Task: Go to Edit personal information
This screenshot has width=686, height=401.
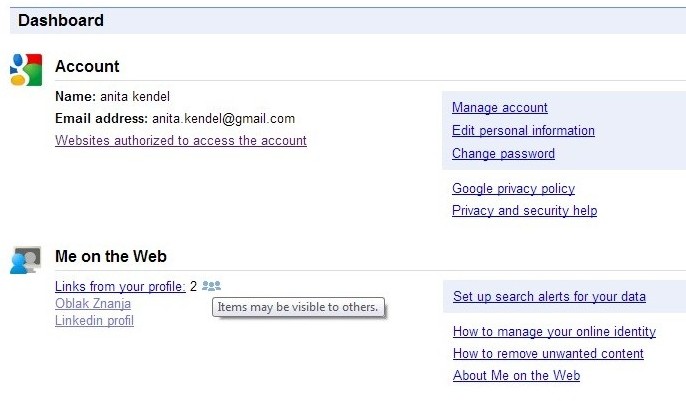Action: pyautogui.click(x=523, y=131)
